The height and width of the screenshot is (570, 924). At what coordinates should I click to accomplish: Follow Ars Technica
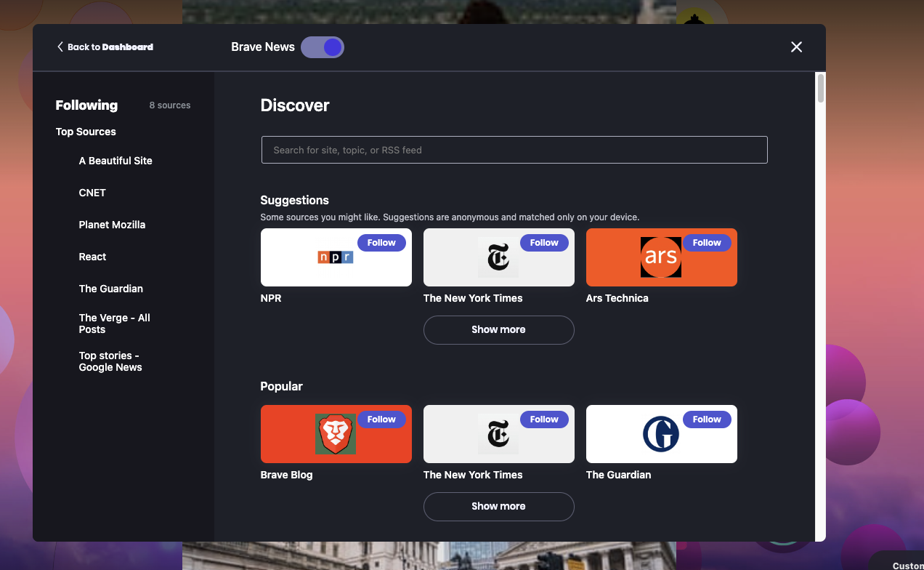(707, 242)
